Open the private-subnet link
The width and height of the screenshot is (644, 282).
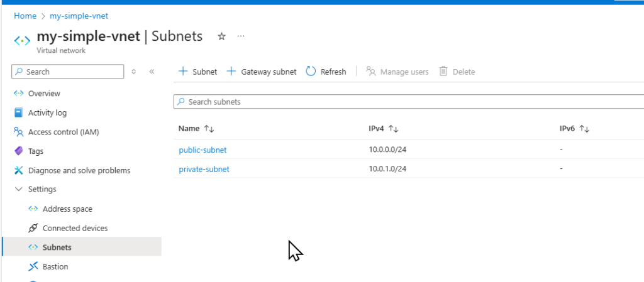(x=204, y=170)
